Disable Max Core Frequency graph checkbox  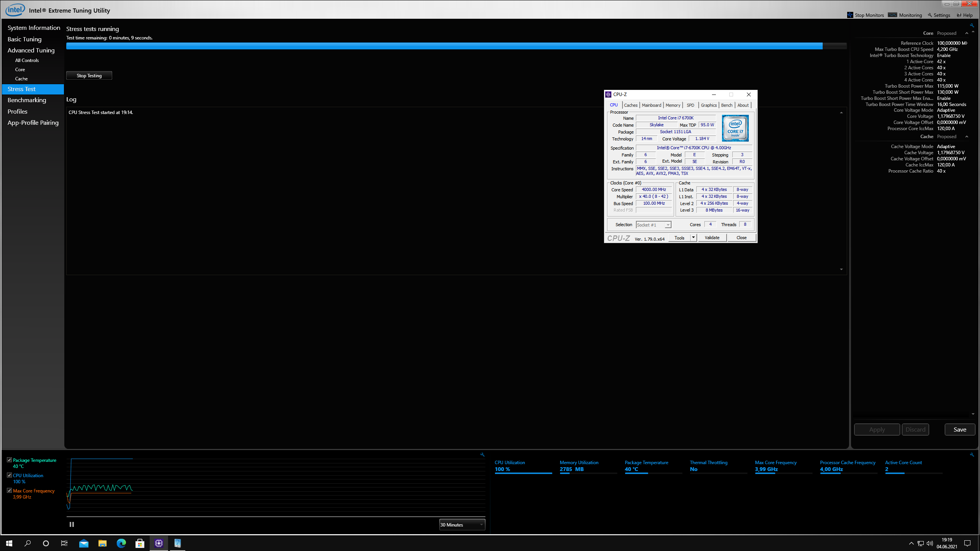10,491
